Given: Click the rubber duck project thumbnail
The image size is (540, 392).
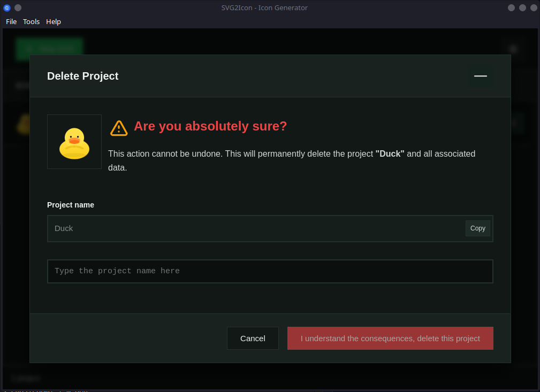Looking at the screenshot, I should click(x=74, y=142).
